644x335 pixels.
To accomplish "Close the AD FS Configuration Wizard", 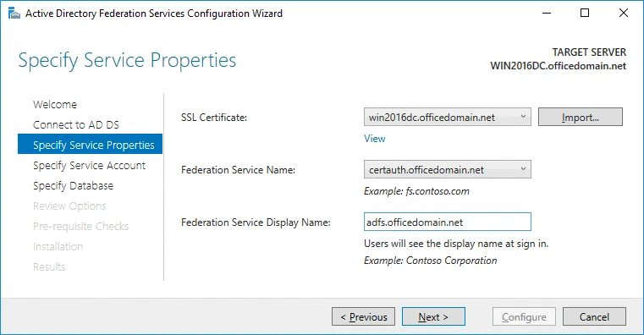I will point(624,14).
